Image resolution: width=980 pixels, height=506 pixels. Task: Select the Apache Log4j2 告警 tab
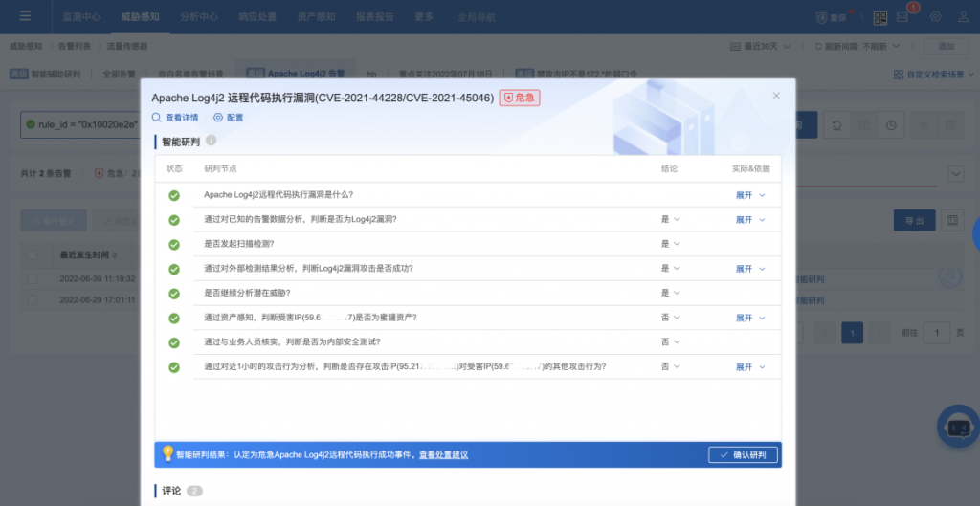(295, 73)
